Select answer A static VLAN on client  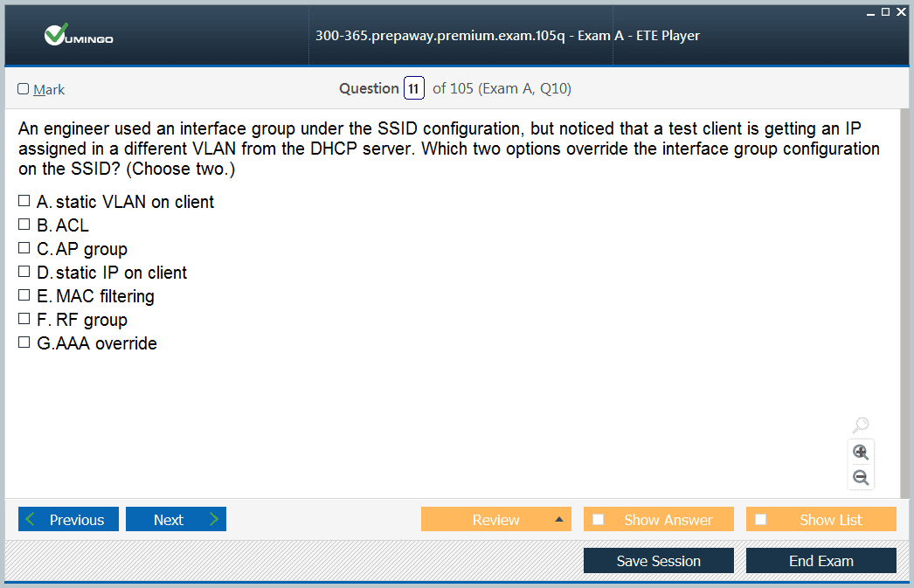tap(24, 201)
